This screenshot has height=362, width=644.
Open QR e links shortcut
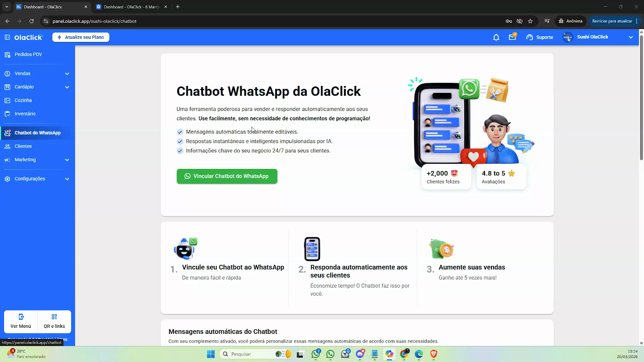[54, 321]
